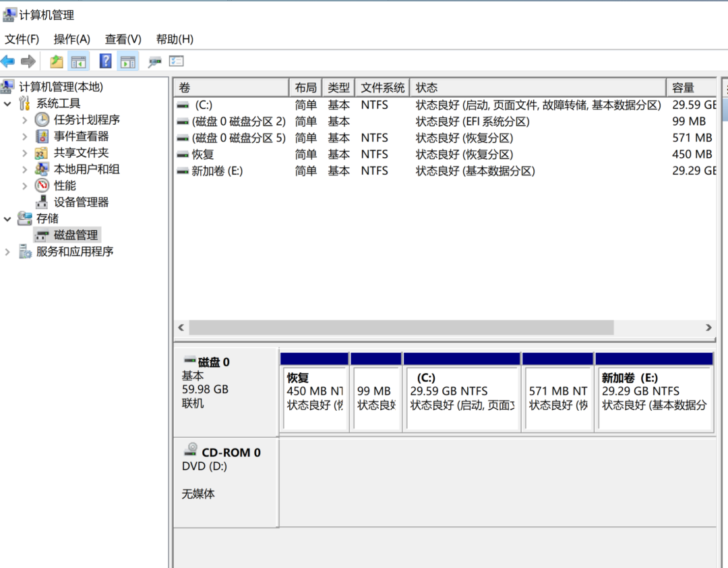Collapse the 存储 tree node
Screen dimensions: 728x568
tap(7, 219)
